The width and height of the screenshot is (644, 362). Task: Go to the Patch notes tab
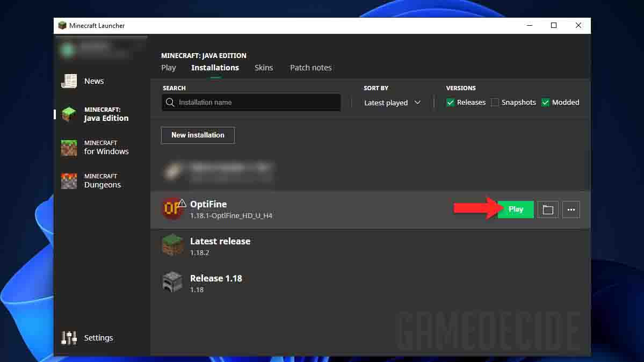tap(311, 68)
